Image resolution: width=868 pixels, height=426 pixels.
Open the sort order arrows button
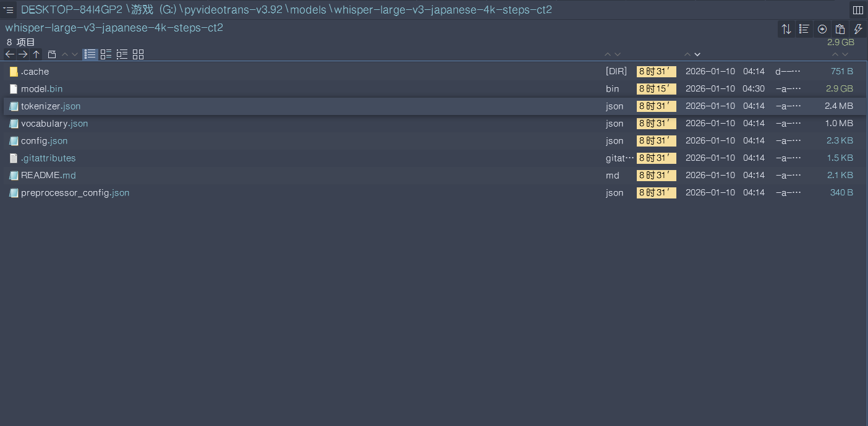pyautogui.click(x=786, y=29)
